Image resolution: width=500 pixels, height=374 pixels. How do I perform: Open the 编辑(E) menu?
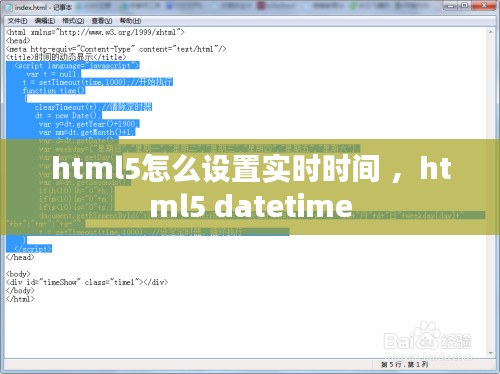(45, 21)
